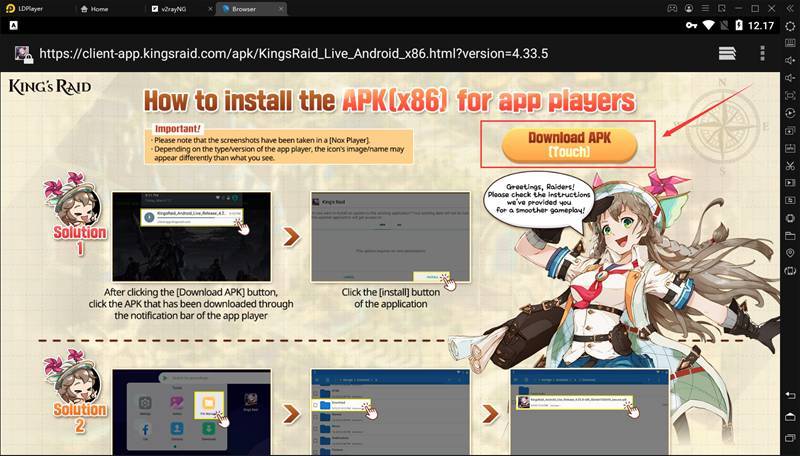Open the operation recorder (sync play) icon
Screen dimensions: 800x456
790,113
